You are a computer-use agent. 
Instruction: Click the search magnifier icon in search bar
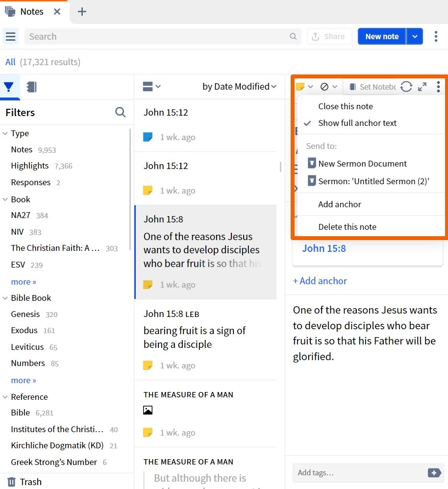click(293, 36)
